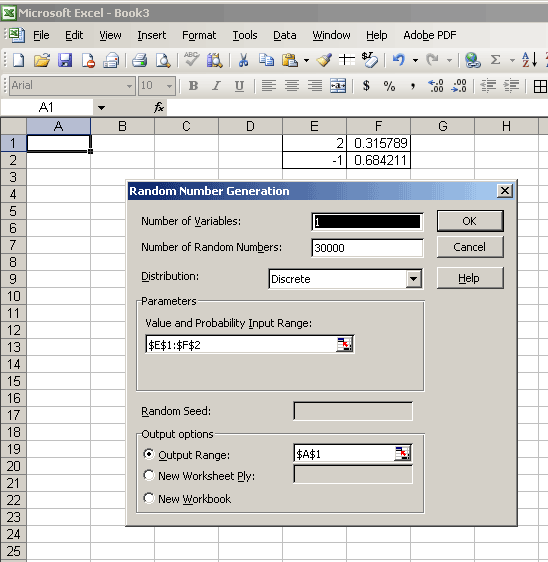Click Help button in the dialog
This screenshot has height=562, width=548.
point(470,278)
